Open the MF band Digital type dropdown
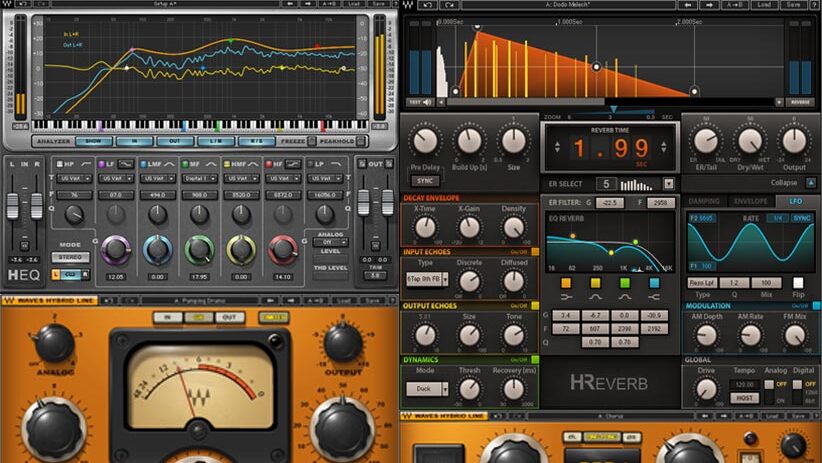Screen dimensions: 822x463 pos(199,178)
